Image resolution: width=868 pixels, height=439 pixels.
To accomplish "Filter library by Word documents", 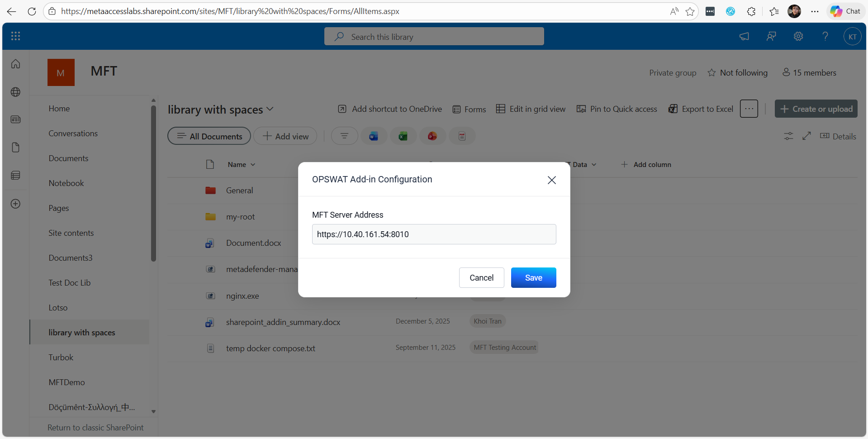I will point(374,136).
